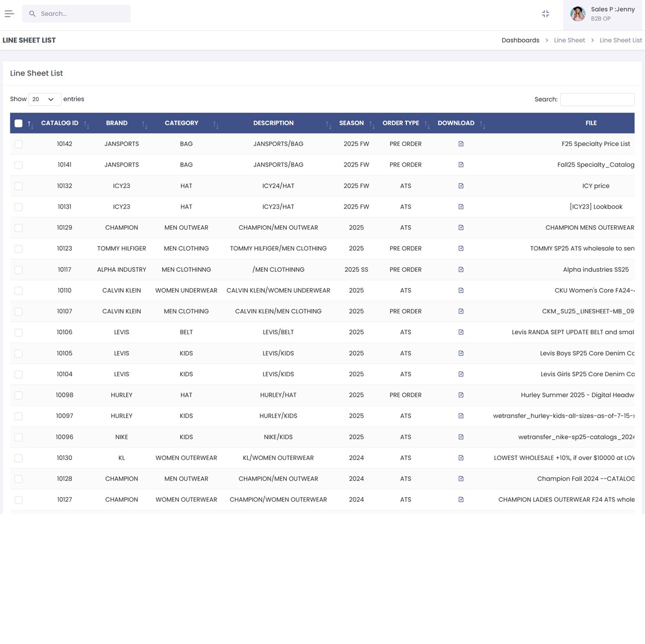Open the hamburger sidebar menu
The width and height of the screenshot is (645, 644).
coord(9,14)
